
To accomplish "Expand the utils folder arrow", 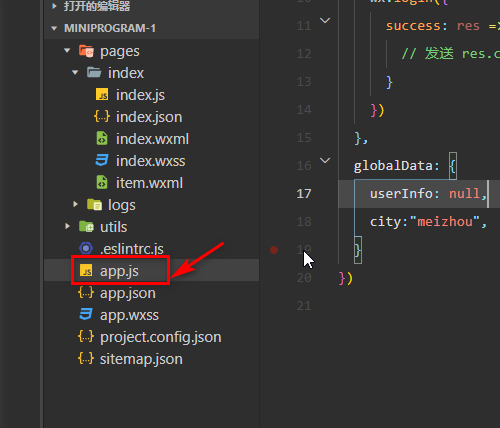I will click(67, 226).
